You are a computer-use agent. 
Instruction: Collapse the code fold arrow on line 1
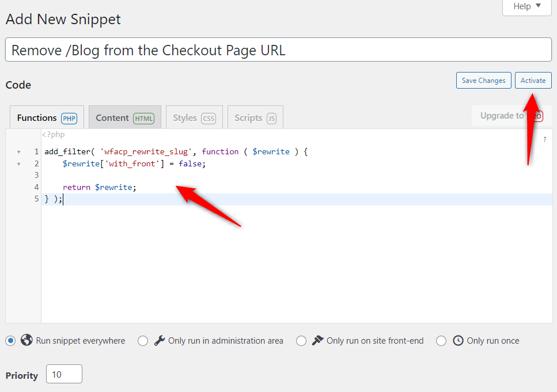(18, 152)
